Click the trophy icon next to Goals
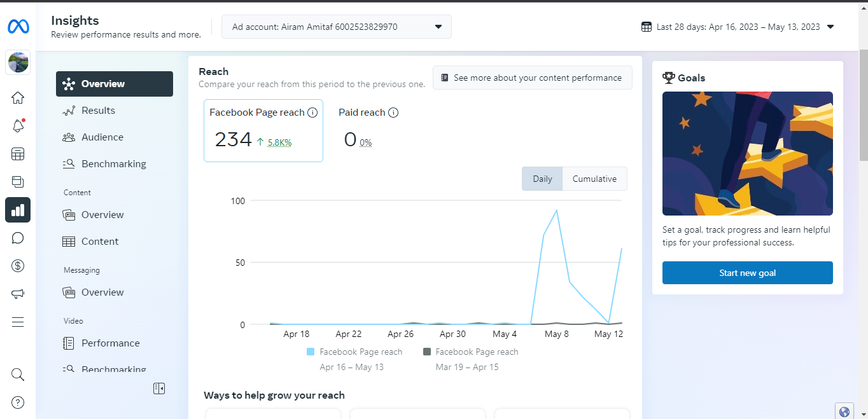This screenshot has height=419, width=868. point(669,78)
